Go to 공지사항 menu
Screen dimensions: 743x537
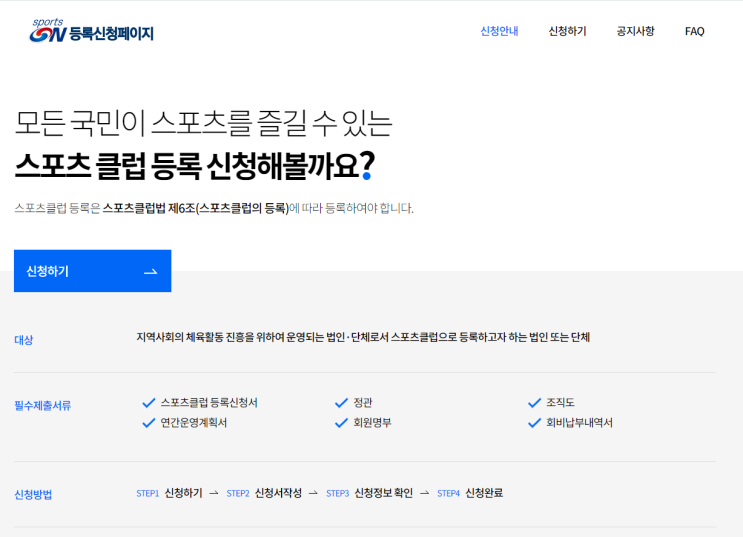point(635,31)
